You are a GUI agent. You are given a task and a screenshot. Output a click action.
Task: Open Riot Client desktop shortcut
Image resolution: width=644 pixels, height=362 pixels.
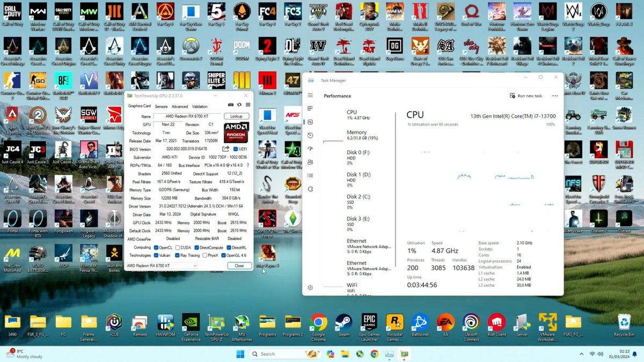click(497, 326)
